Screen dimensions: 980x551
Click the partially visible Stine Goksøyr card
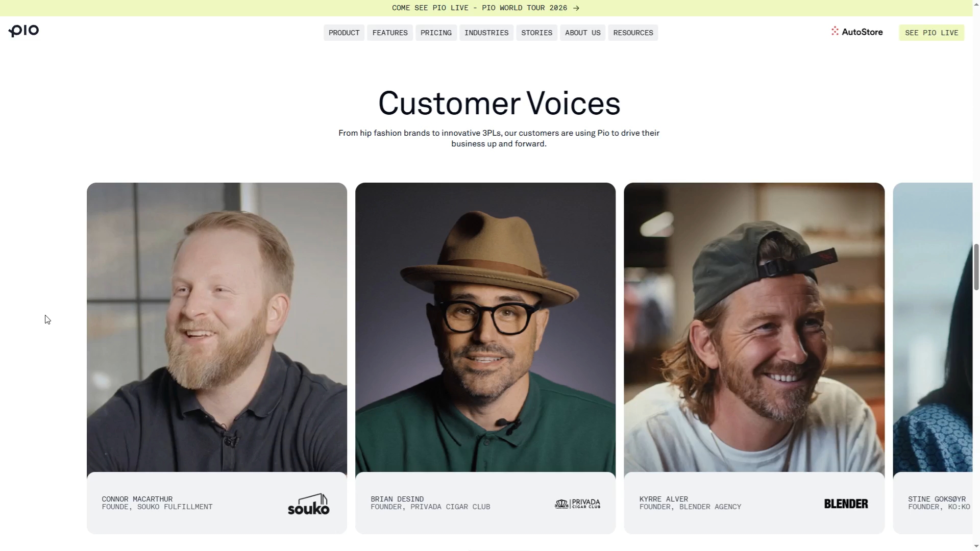pos(933,358)
